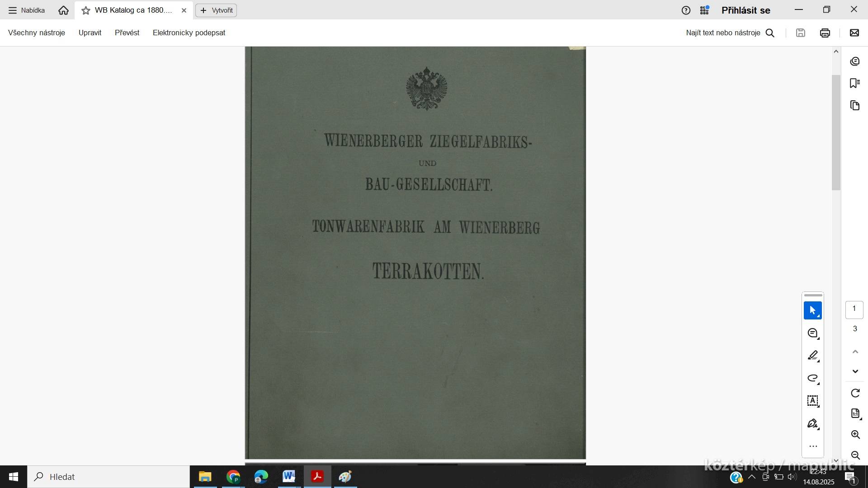Screen dimensions: 868x488
Task: Select the text box tool
Action: click(x=813, y=401)
